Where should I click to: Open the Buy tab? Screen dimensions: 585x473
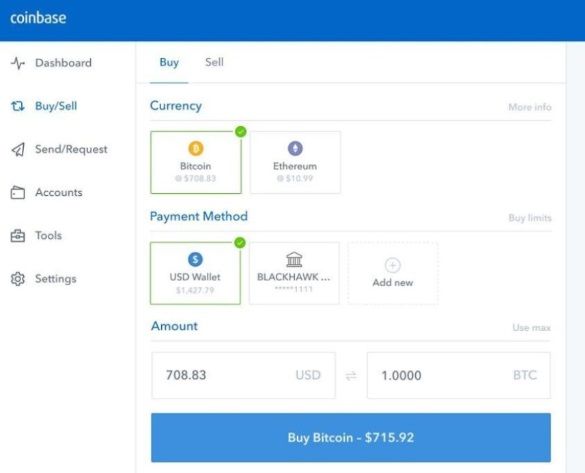(169, 62)
